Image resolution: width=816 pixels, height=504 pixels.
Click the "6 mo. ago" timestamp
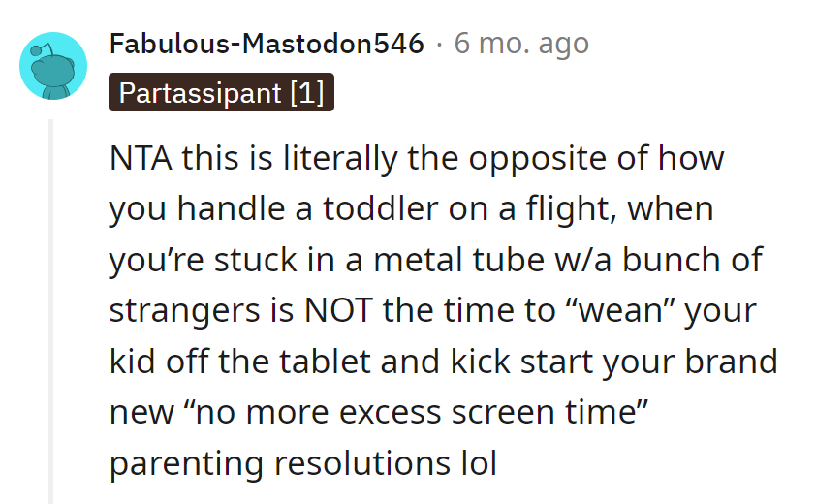[x=521, y=44]
